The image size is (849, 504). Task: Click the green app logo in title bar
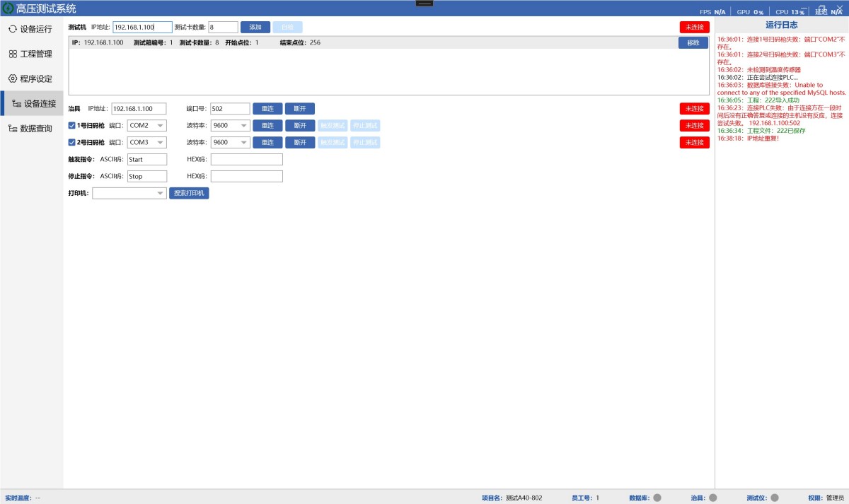click(x=8, y=8)
